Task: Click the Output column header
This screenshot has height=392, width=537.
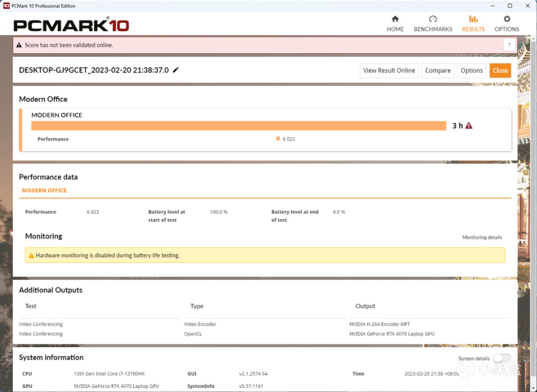Action: pos(365,306)
